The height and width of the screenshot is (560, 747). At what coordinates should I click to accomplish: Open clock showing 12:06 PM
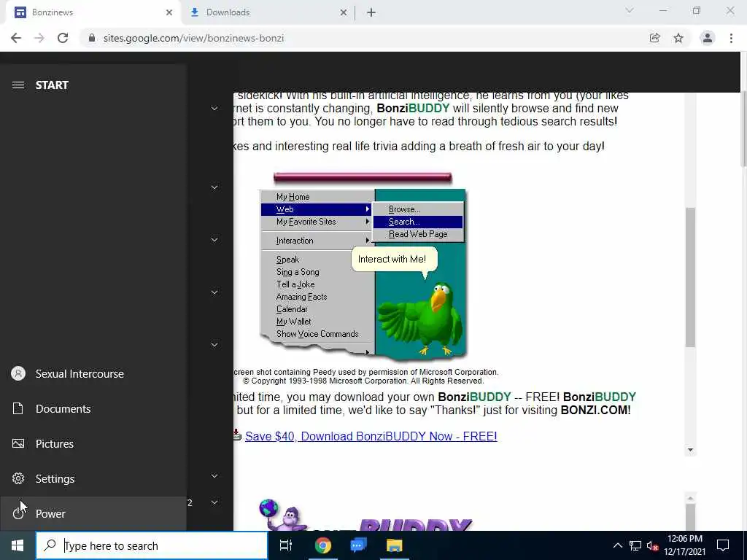685,545
